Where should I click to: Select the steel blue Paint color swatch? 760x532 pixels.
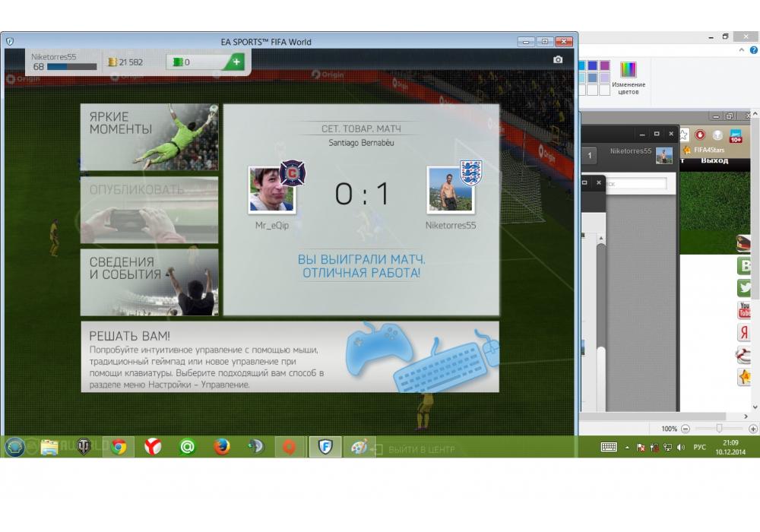[x=592, y=78]
